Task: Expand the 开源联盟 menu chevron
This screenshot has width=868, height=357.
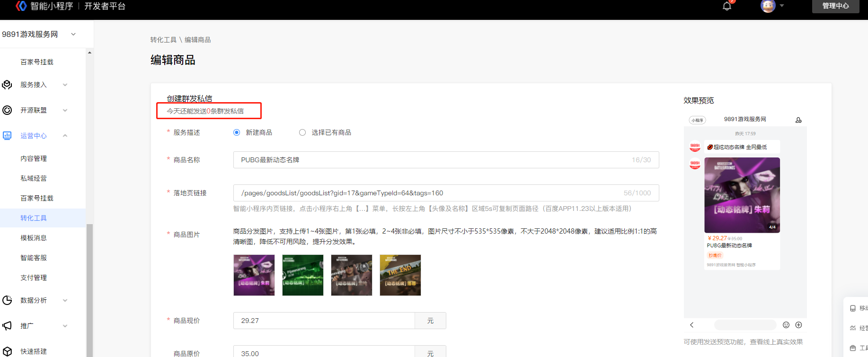Action: 65,111
